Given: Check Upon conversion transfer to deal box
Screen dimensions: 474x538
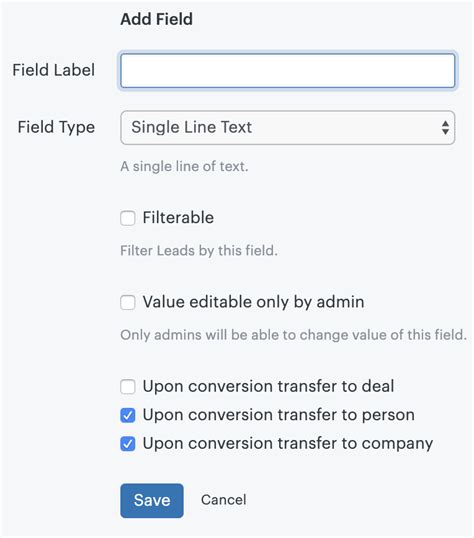Looking at the screenshot, I should 128,387.
